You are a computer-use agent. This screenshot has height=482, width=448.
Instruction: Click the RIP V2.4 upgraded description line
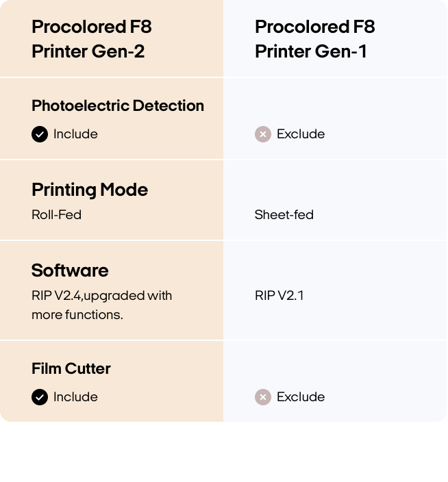pos(101,296)
